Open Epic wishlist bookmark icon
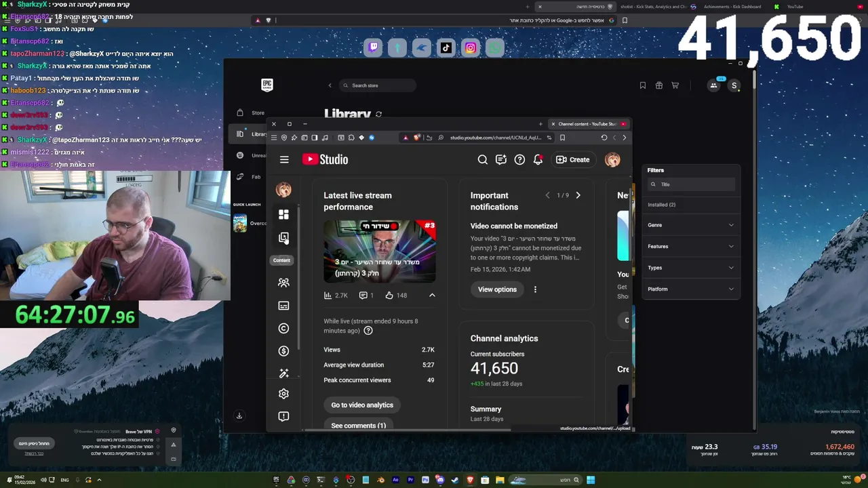Viewport: 868px width, 488px height. pos(642,85)
